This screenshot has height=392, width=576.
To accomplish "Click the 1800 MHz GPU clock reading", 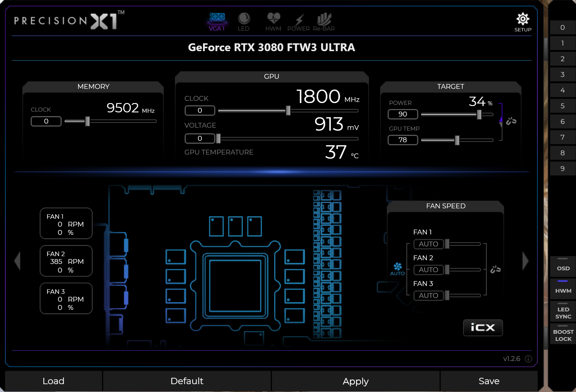I will point(328,96).
